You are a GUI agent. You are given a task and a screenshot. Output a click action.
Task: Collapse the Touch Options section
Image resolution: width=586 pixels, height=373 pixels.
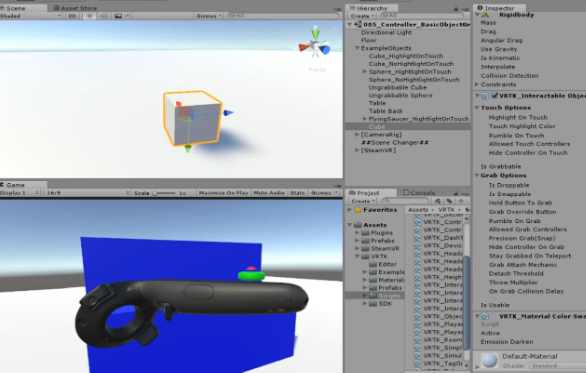(477, 108)
